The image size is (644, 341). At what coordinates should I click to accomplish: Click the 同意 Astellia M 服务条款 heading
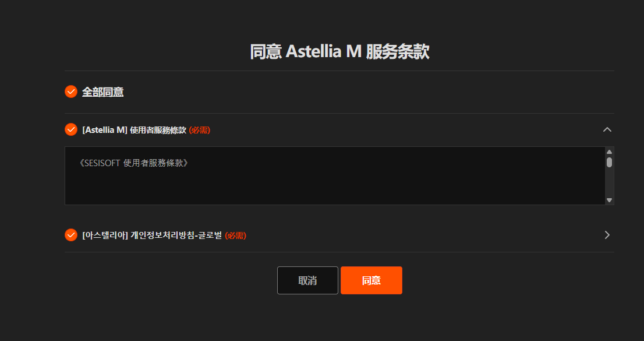[x=339, y=51]
